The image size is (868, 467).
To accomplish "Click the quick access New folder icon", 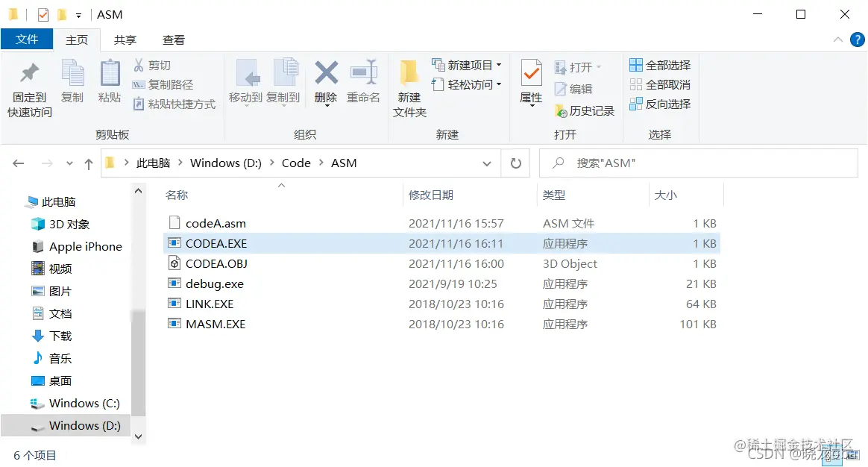I will point(62,14).
